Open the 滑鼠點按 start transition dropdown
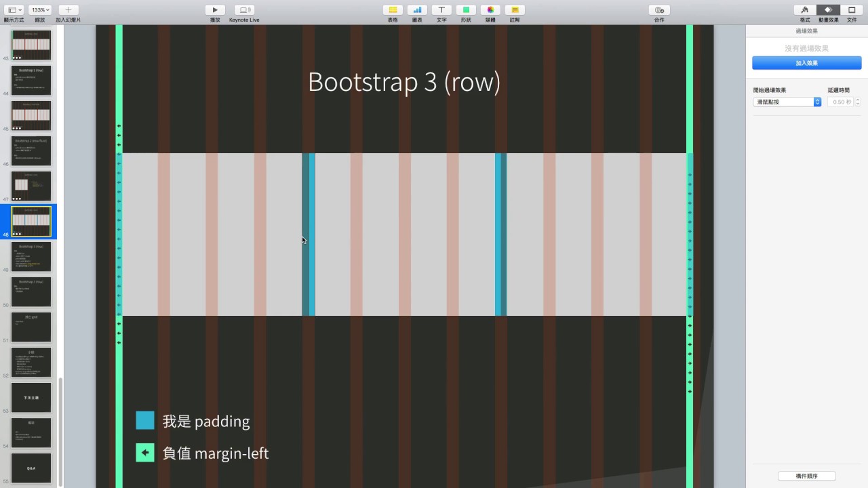The width and height of the screenshot is (868, 488). point(787,102)
